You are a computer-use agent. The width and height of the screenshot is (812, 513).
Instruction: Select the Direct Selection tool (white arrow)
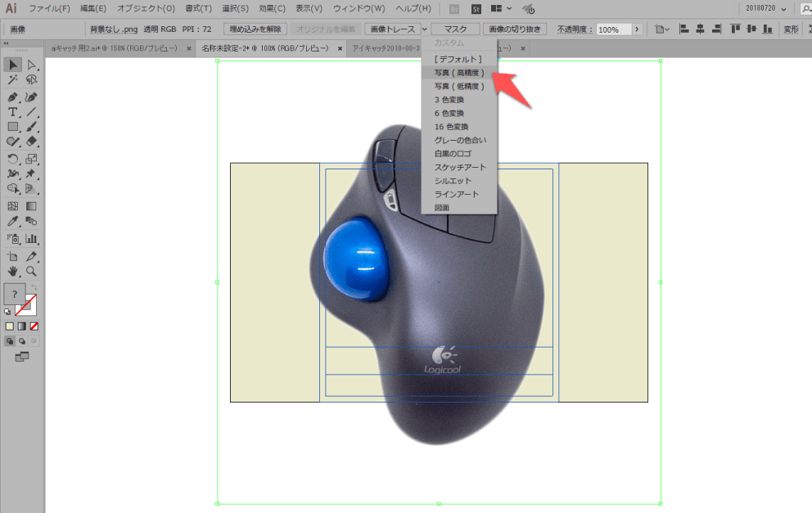32,65
